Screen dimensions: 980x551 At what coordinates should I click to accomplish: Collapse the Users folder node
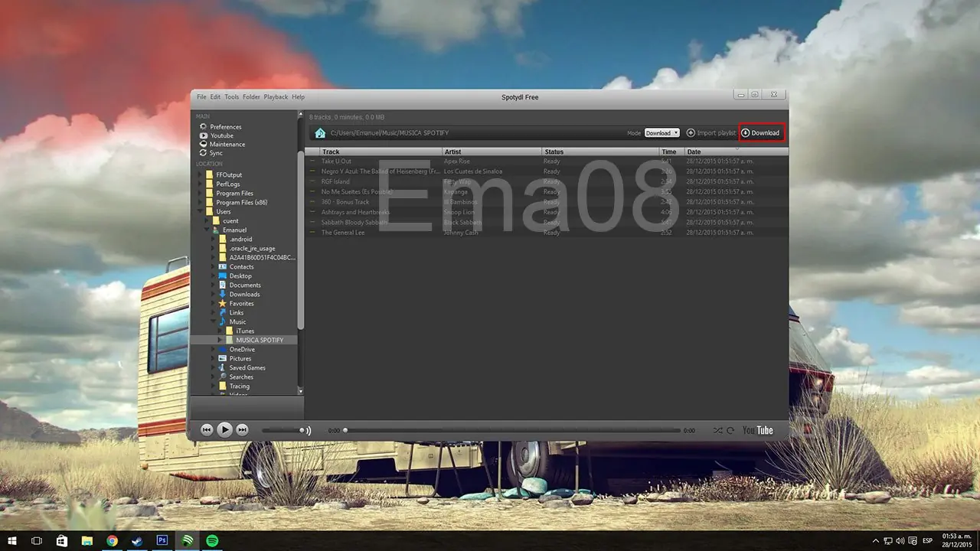pyautogui.click(x=201, y=212)
